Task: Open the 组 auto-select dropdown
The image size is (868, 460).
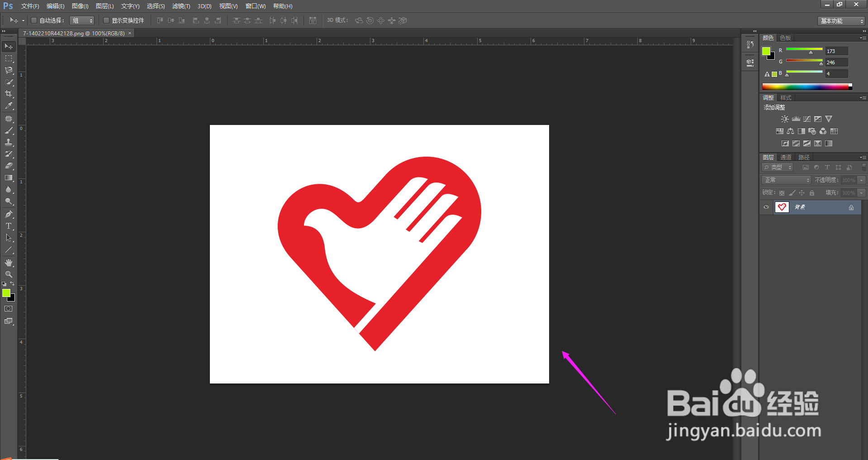Action: [x=82, y=20]
